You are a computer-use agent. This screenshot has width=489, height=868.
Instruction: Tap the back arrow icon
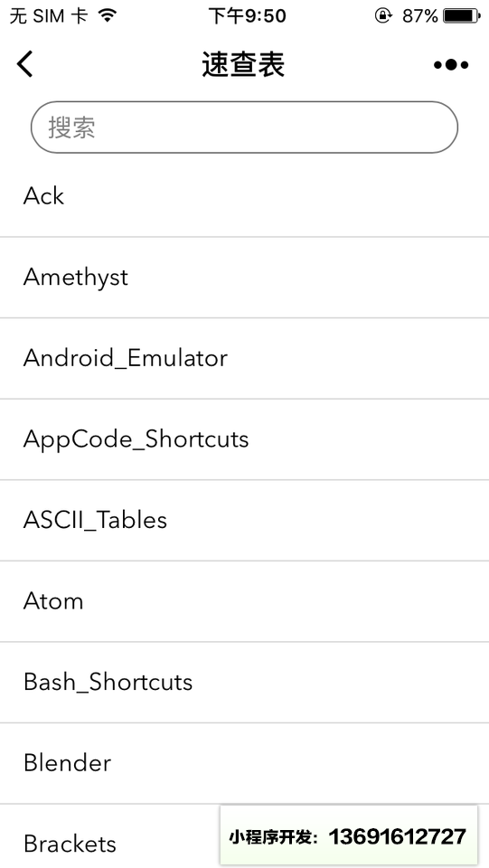(x=25, y=64)
